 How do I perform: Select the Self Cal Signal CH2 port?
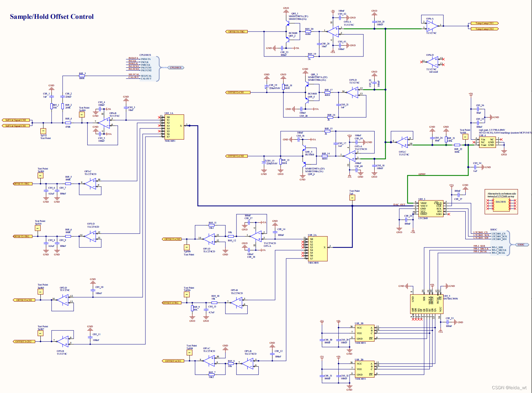click(16, 120)
